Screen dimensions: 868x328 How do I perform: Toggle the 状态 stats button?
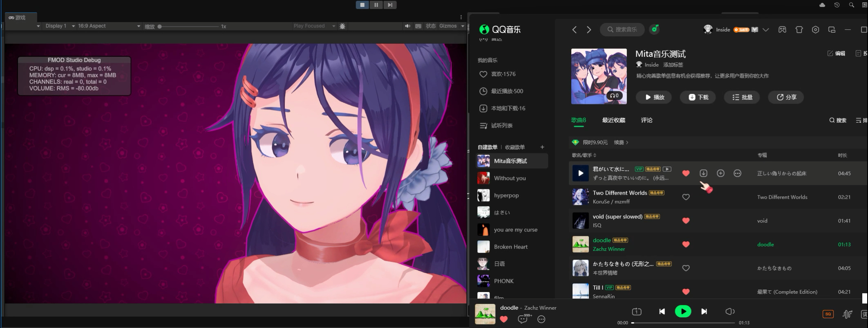pos(431,26)
